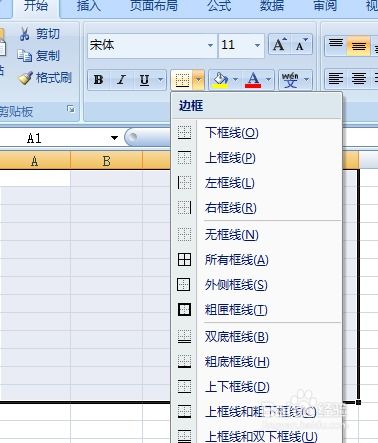
Task: Click the Copy icon
Action: 24,56
